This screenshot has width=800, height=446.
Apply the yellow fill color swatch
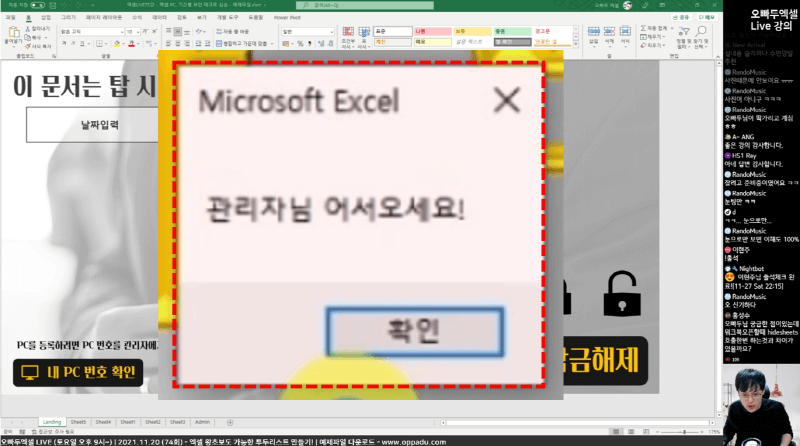pos(117,44)
